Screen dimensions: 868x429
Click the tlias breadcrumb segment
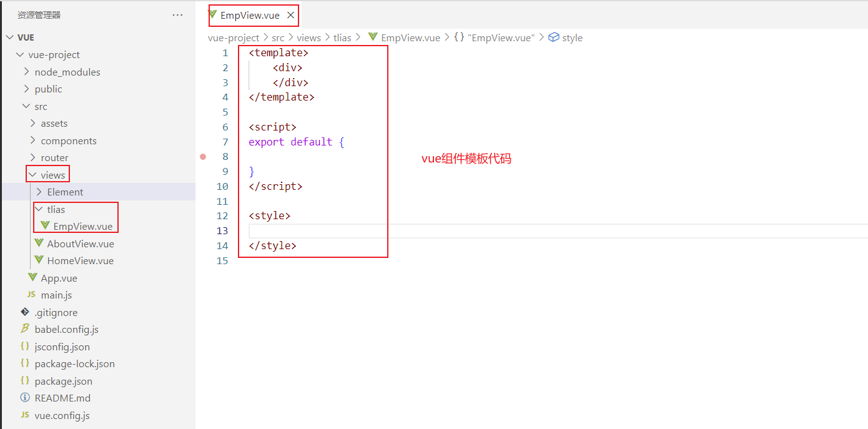coord(342,37)
